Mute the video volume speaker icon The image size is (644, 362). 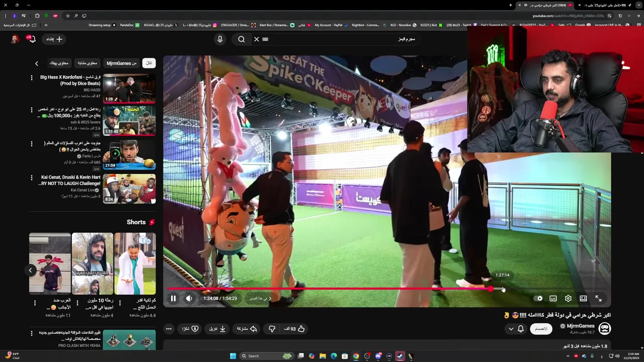point(189,298)
